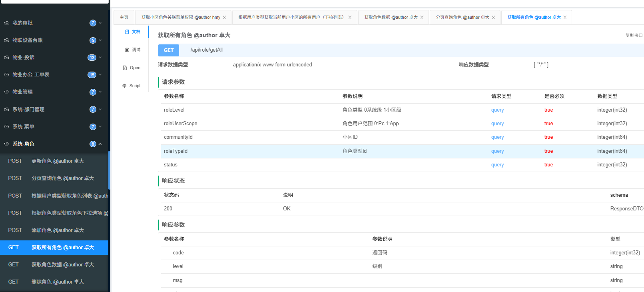
Task: Click the 我的审批 group icon in sidebar
Action: pyautogui.click(x=6, y=23)
